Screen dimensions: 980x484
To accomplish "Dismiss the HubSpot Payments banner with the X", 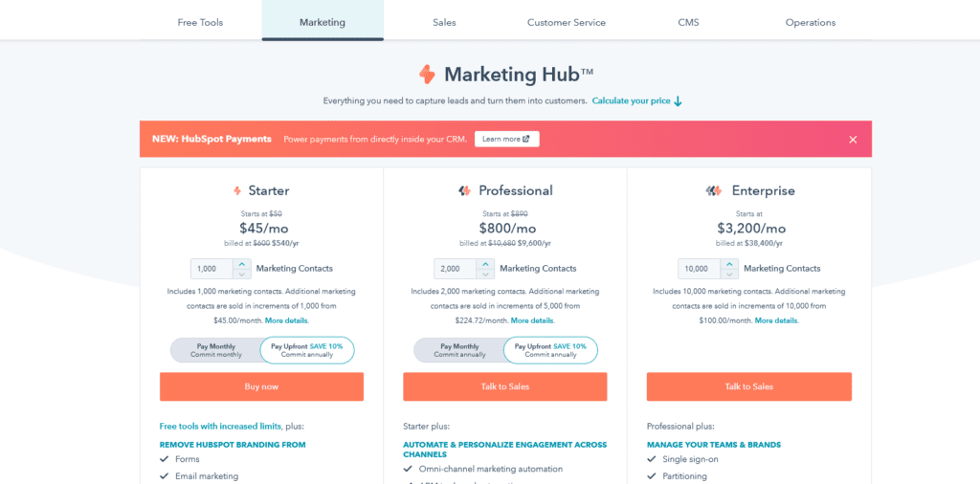I will point(853,140).
